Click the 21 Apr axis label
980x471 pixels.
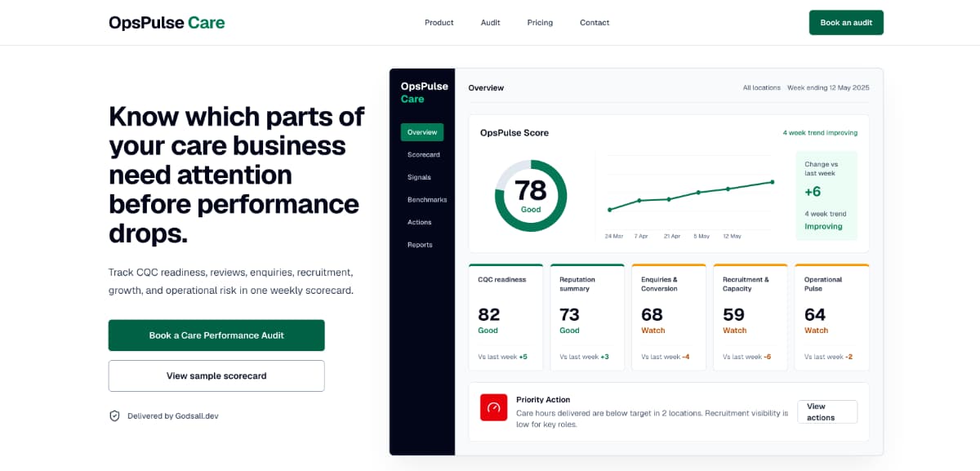[672, 236]
